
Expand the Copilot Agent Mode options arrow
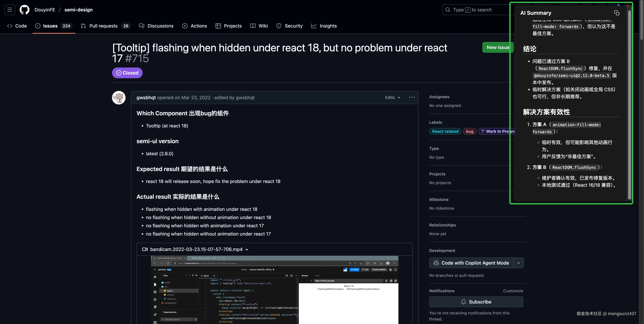(518, 263)
